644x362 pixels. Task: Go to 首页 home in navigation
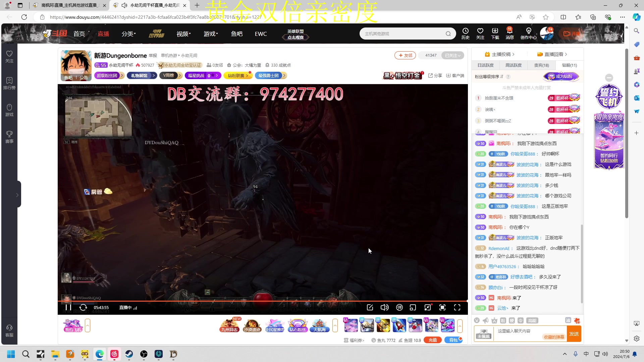pos(79,34)
